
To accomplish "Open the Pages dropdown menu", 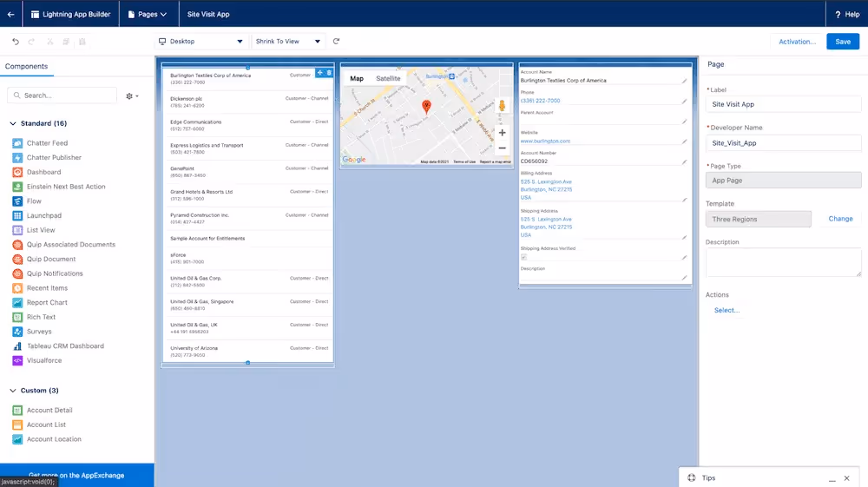I will (x=148, y=15).
